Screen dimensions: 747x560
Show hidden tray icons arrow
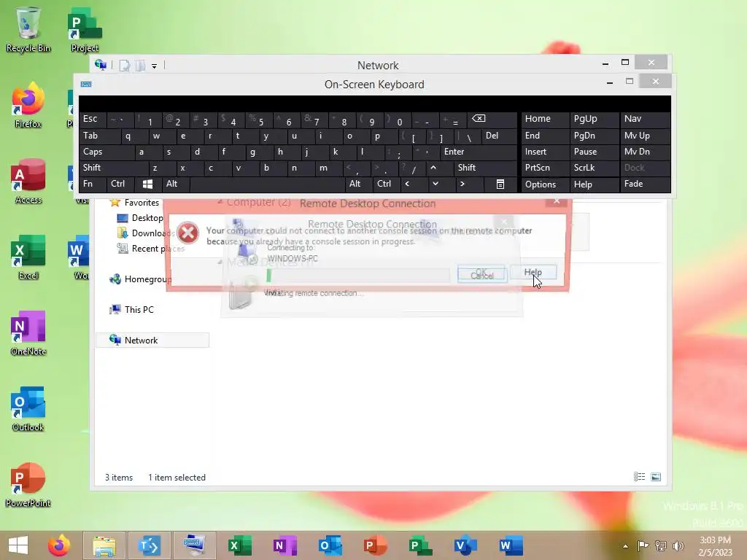(x=625, y=546)
